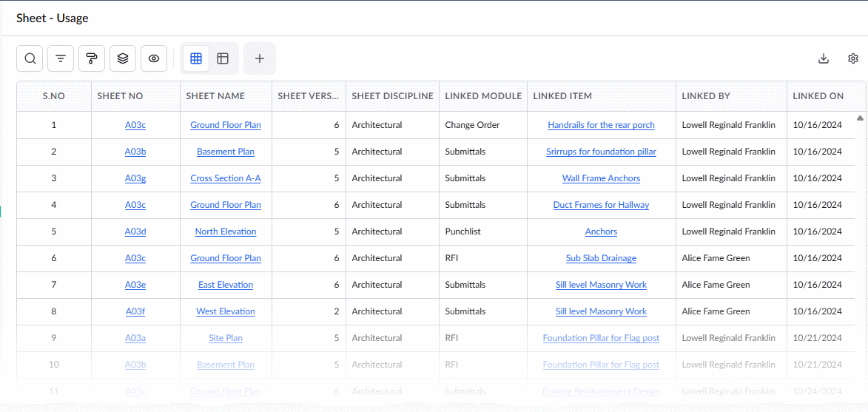
Task: Open the layers grouping icon
Action: point(123,58)
